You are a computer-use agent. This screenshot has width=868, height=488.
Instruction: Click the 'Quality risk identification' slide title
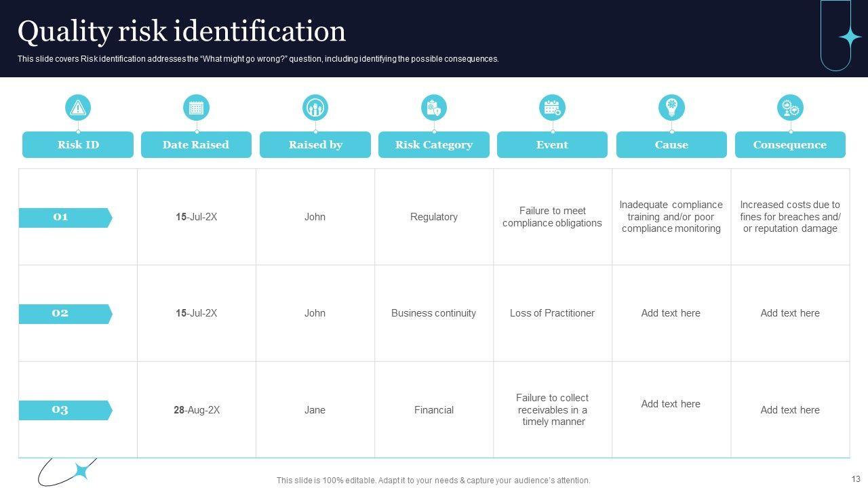[182, 32]
